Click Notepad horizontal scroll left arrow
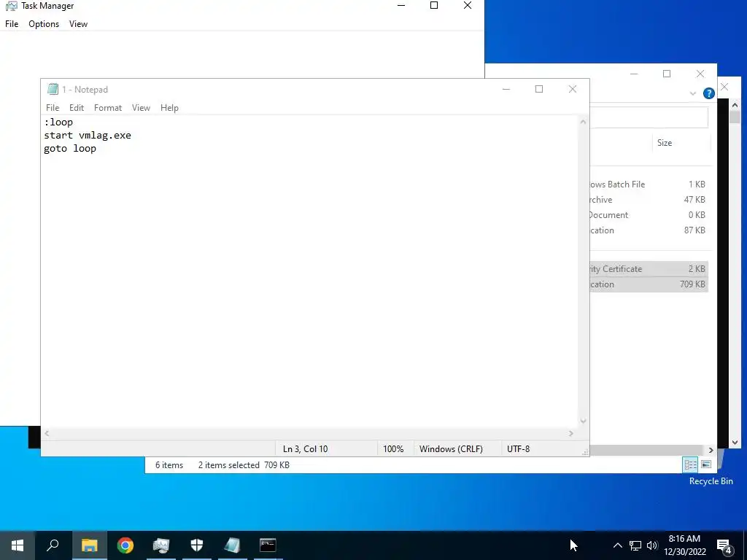Image resolution: width=747 pixels, height=560 pixels. pos(47,433)
